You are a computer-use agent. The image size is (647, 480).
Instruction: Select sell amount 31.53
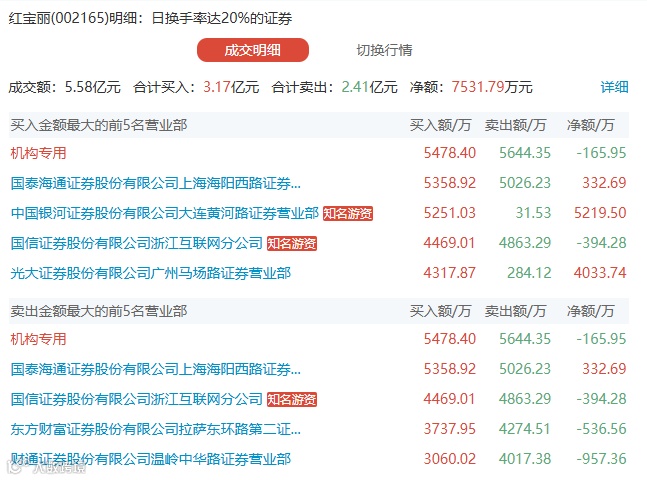(x=533, y=213)
